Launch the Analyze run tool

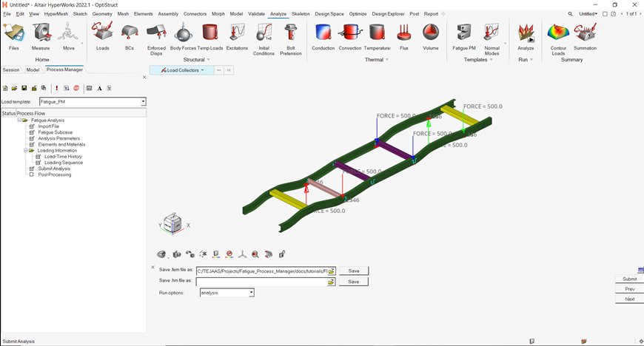526,35
